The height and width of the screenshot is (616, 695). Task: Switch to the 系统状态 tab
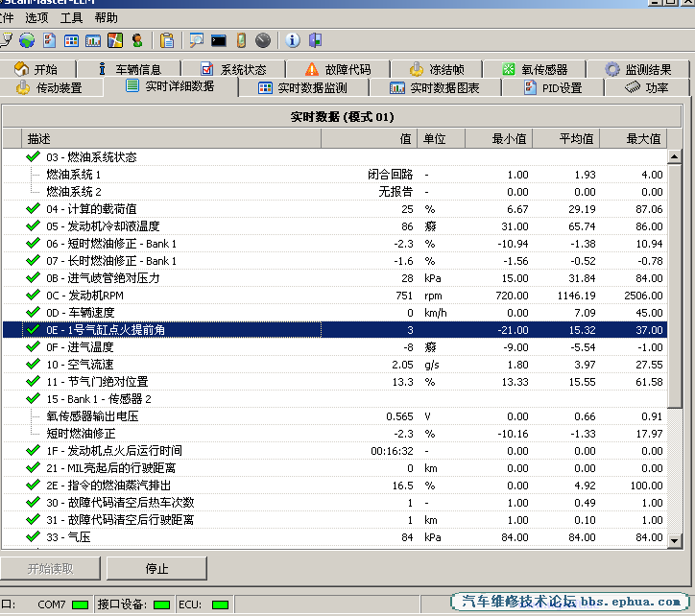pos(233,70)
